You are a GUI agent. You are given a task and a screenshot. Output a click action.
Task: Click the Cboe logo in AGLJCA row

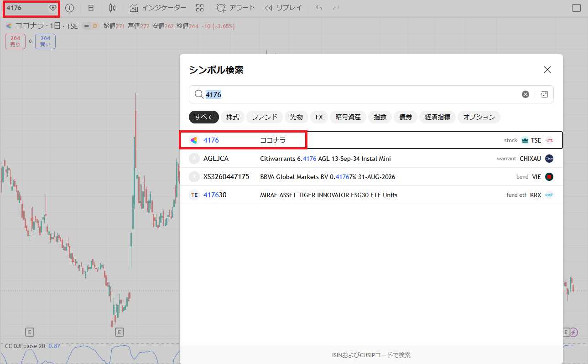[549, 159]
